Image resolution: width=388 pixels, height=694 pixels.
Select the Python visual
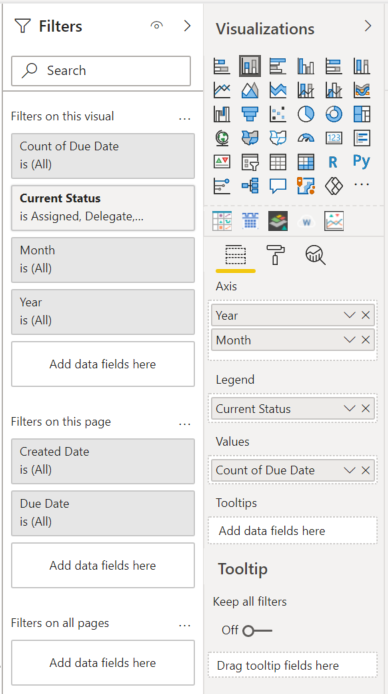pos(361,161)
